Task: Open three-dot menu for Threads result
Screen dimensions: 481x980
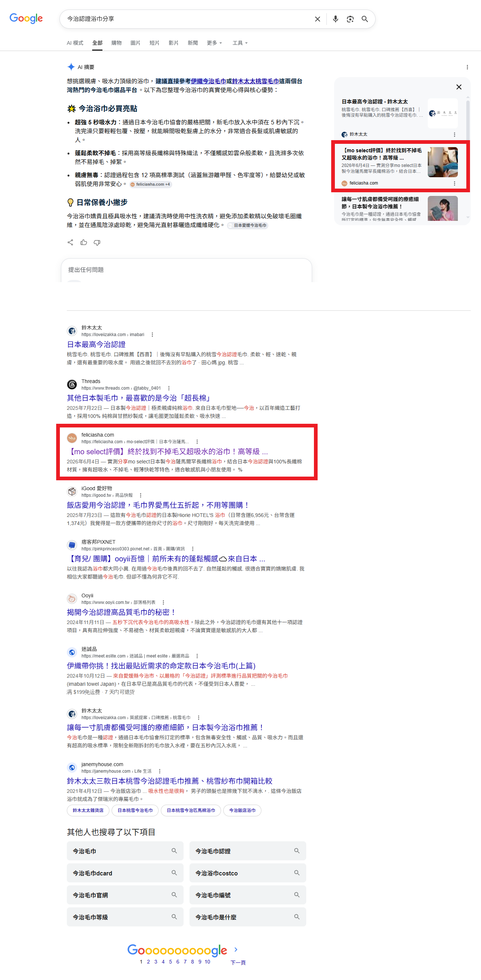Action: coord(169,389)
